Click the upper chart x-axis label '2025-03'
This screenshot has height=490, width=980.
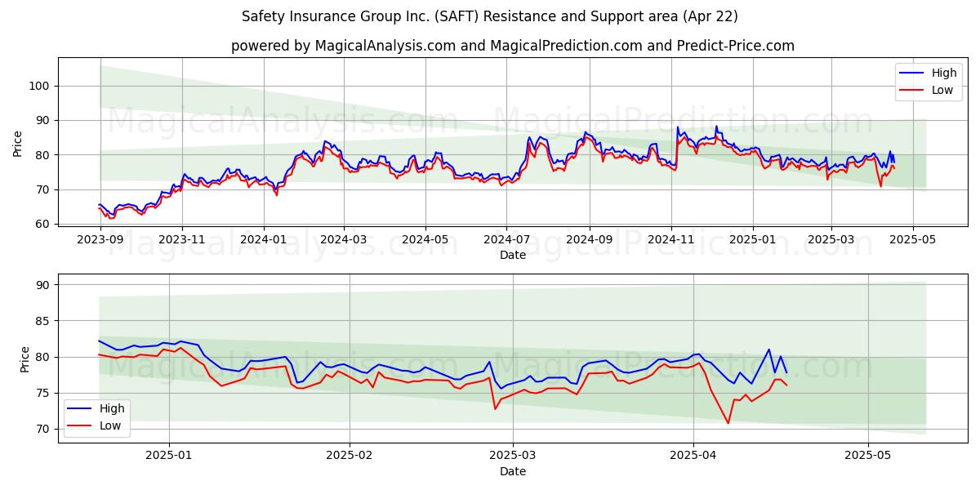pos(832,241)
